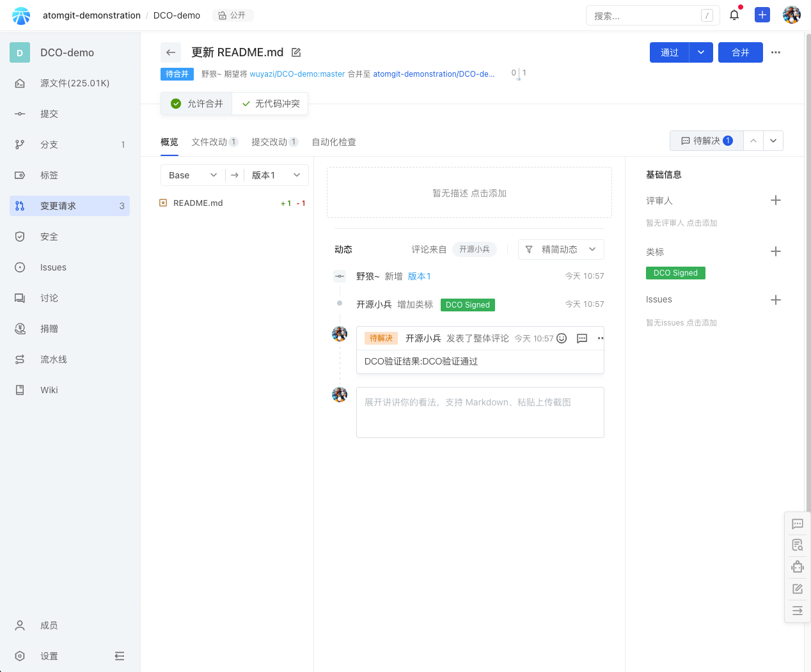
Task: Open the robot assistant icon on right toolbar
Action: point(797,567)
